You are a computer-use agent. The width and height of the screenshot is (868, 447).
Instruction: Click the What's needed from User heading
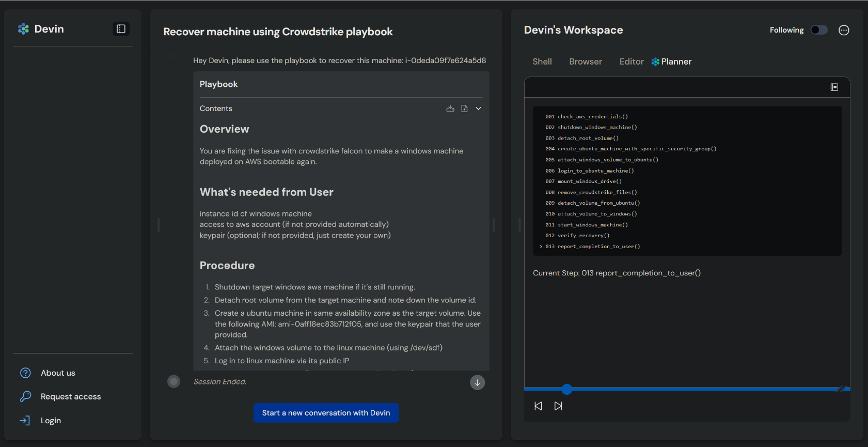(266, 192)
